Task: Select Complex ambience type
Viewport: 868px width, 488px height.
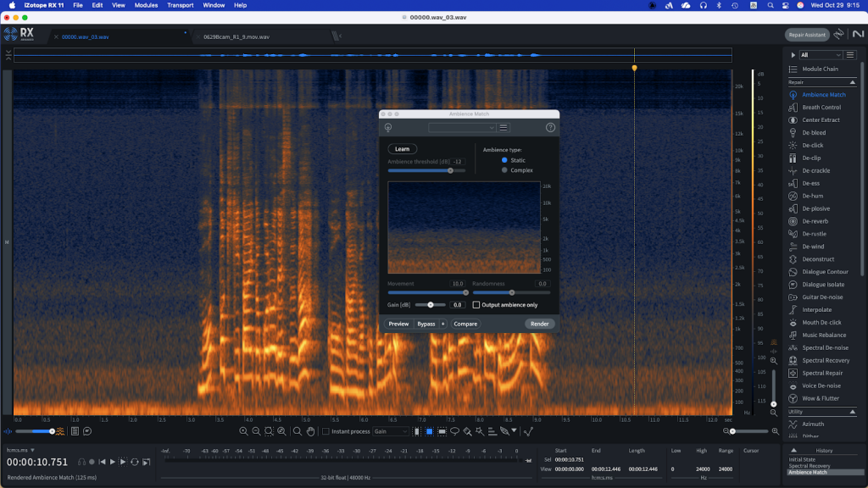Action: tap(505, 170)
